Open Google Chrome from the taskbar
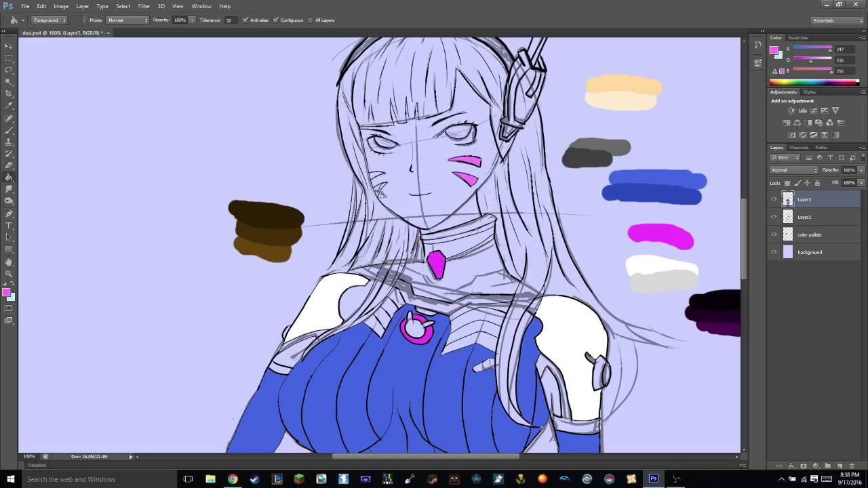868x488 pixels. coord(233,479)
